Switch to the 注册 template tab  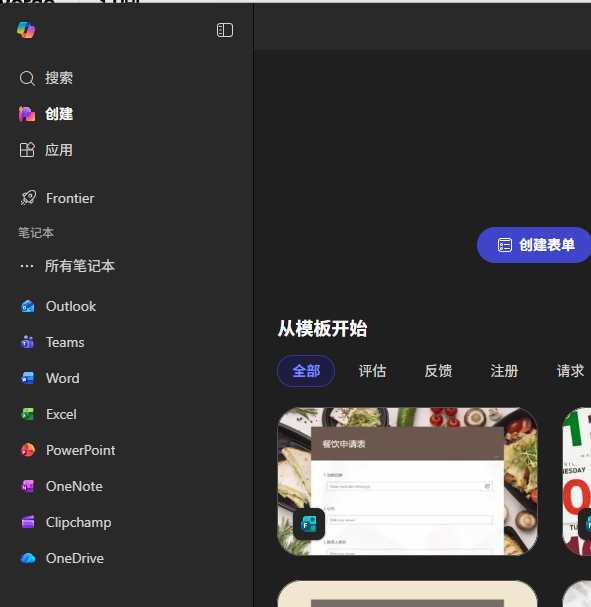click(x=504, y=371)
